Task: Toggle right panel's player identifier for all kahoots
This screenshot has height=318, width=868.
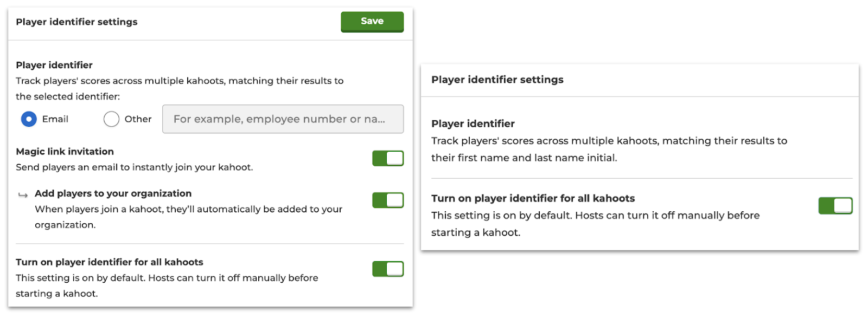Action: tap(835, 206)
